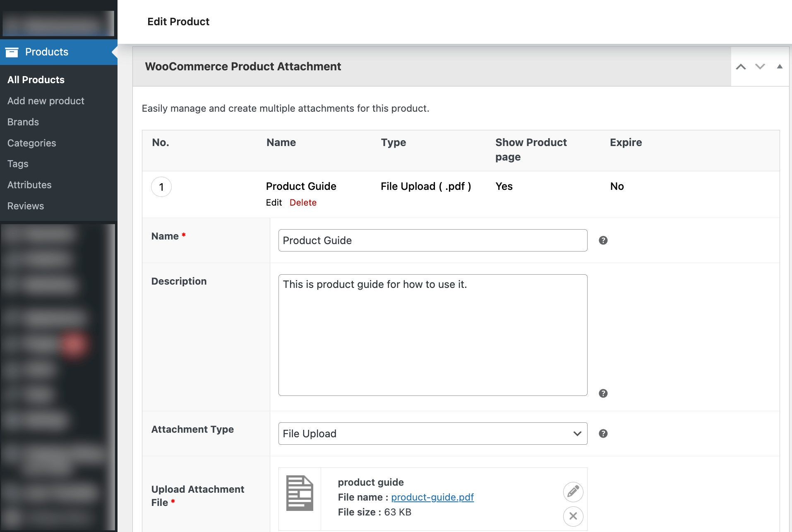The height and width of the screenshot is (532, 792).
Task: Move attachment metabox down with down chevron
Action: coord(760,66)
